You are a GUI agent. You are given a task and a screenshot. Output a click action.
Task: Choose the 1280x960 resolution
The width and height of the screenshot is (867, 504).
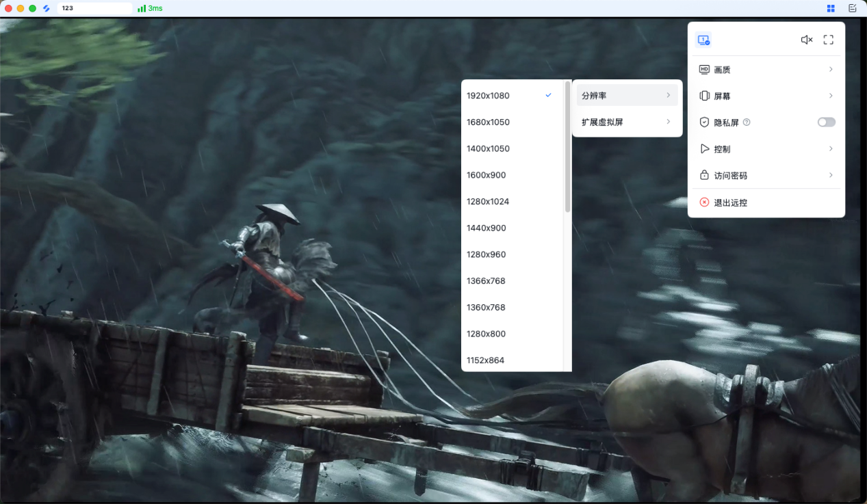click(x=512, y=254)
